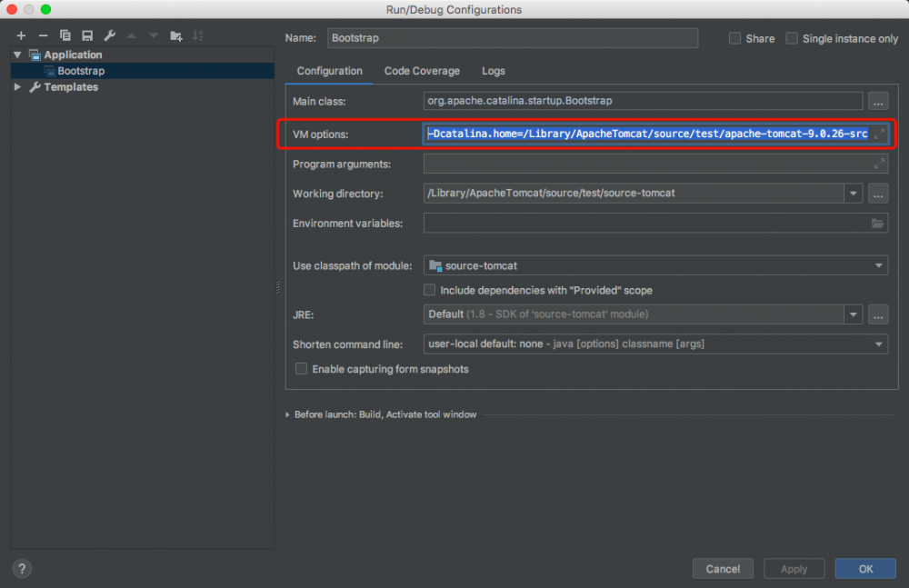
Task: Click the add new configuration plus icon
Action: click(x=21, y=35)
